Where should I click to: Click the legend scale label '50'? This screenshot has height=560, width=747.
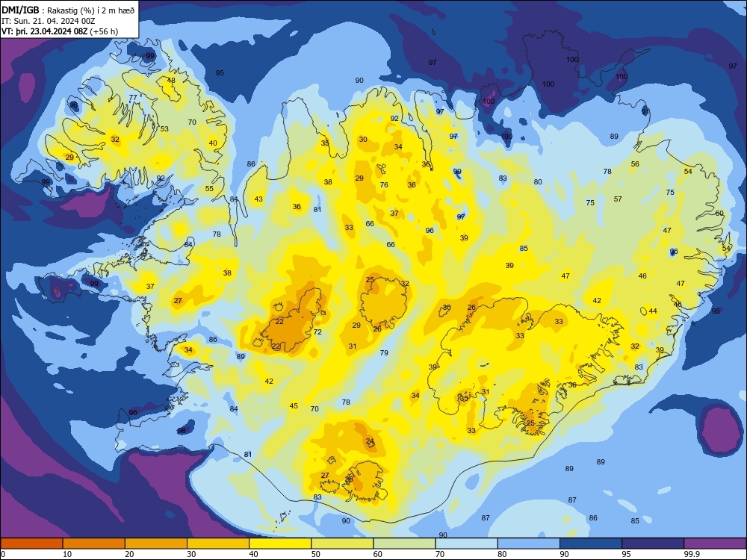point(316,554)
